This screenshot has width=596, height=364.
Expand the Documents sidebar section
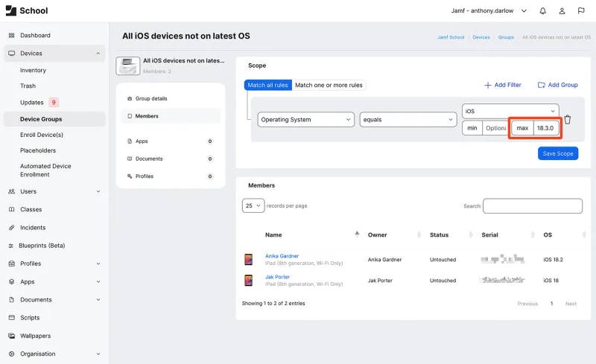(98, 300)
